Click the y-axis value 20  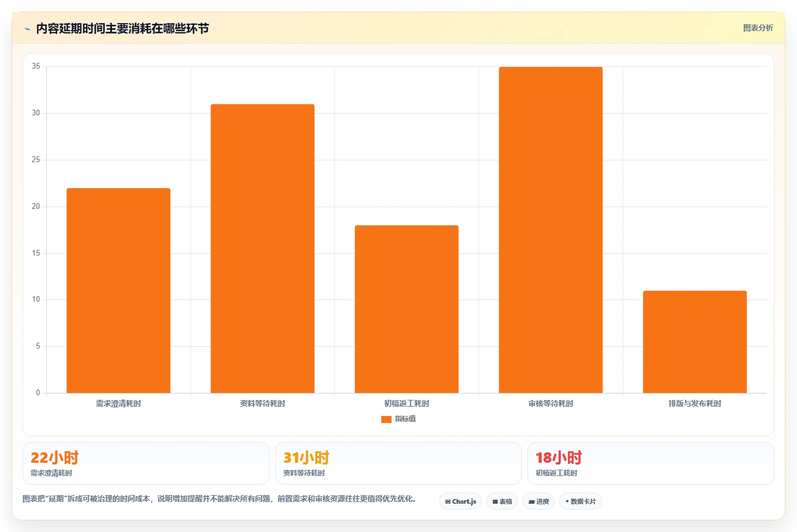(x=36, y=207)
